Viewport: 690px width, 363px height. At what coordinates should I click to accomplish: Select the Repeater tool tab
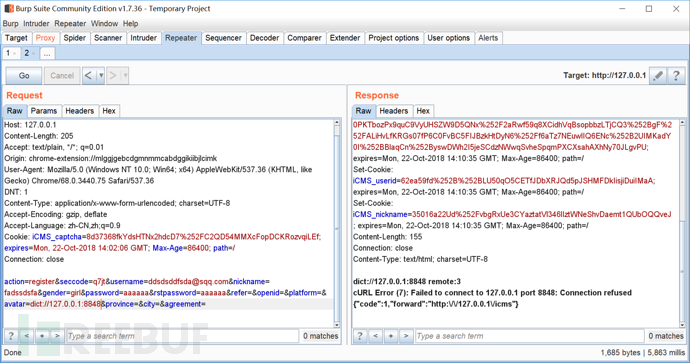(x=181, y=38)
